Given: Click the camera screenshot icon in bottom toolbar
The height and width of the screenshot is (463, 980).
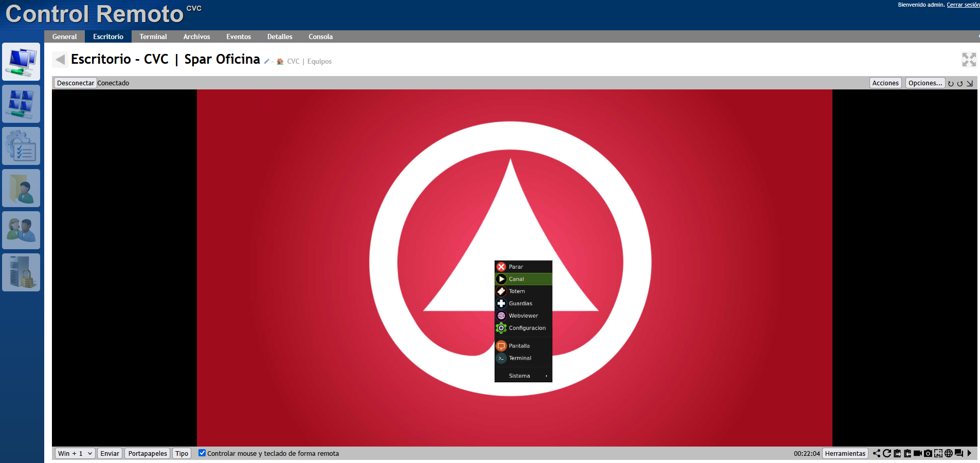Looking at the screenshot, I should click(928, 453).
